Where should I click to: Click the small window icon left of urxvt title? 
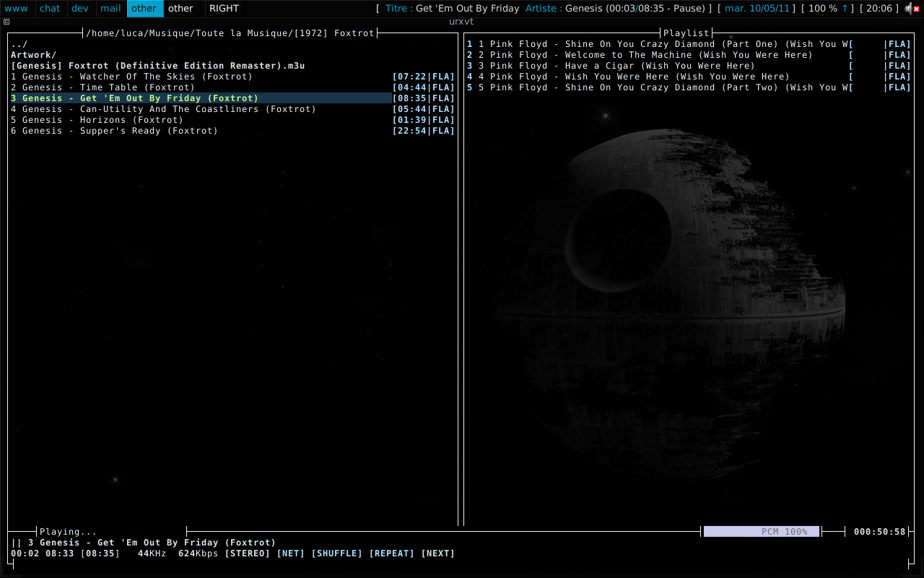click(6, 22)
